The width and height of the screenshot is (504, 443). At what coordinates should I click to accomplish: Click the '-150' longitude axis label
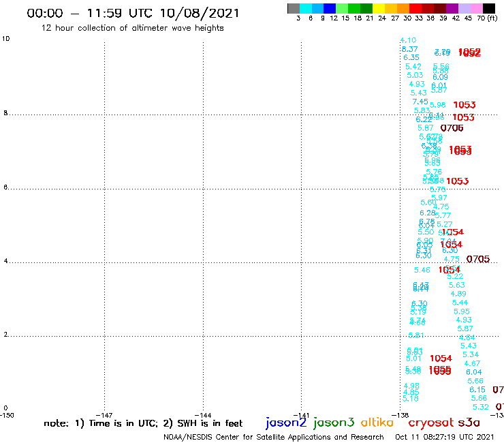coord(7,415)
